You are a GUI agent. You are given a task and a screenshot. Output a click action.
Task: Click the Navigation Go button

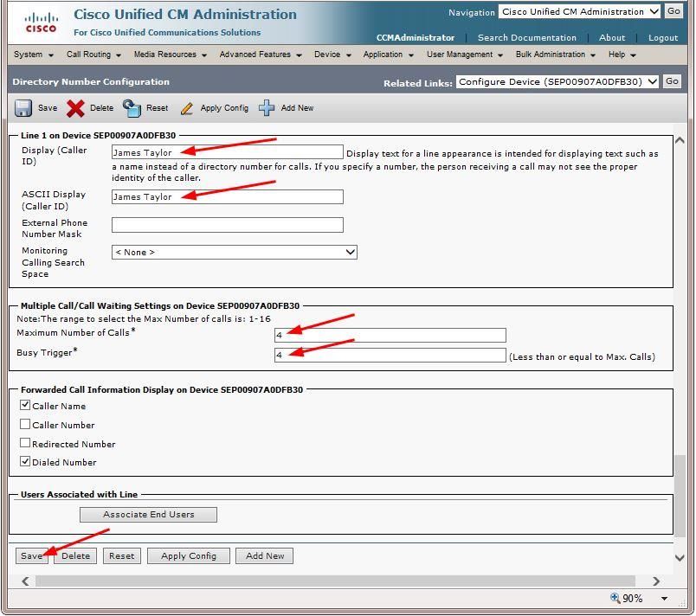click(x=673, y=11)
